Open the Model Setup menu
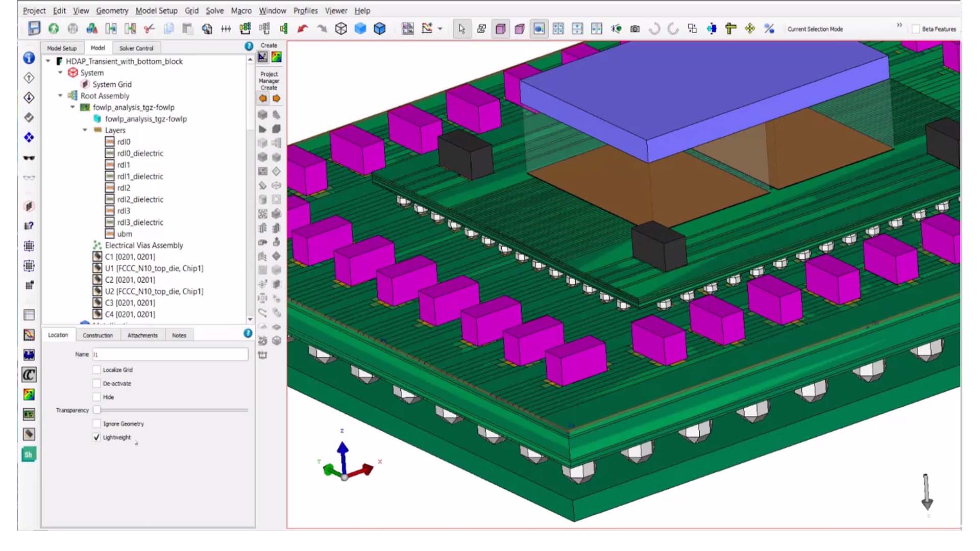Image resolution: width=980 pixels, height=551 pixels. pyautogui.click(x=156, y=11)
